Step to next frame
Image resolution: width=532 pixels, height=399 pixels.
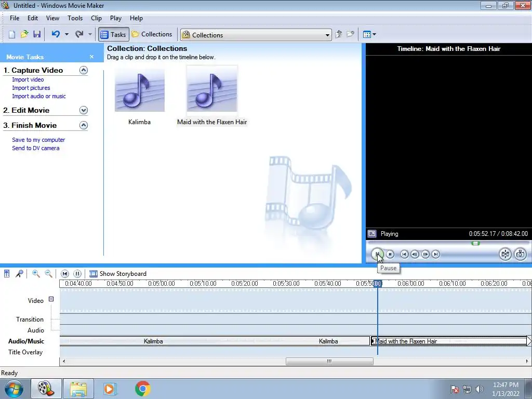(x=425, y=254)
